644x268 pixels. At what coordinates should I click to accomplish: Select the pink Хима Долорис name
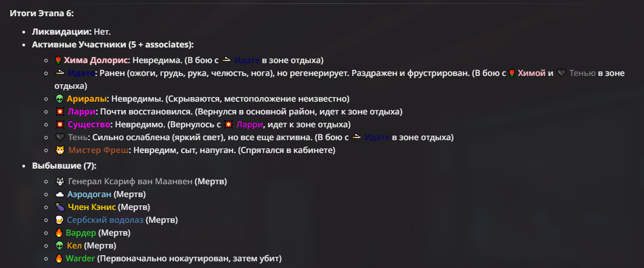click(95, 60)
